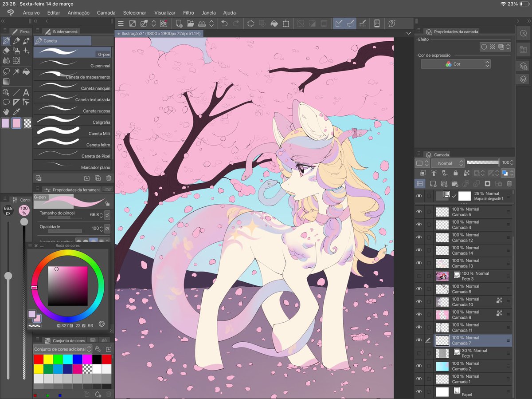Screen dimensions: 532x399
Task: Pick the Auto select magic wand tool
Action: (x=16, y=71)
